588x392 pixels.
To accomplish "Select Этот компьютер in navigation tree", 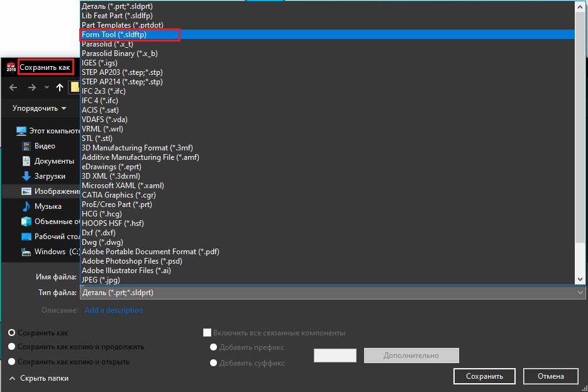I will (x=48, y=131).
